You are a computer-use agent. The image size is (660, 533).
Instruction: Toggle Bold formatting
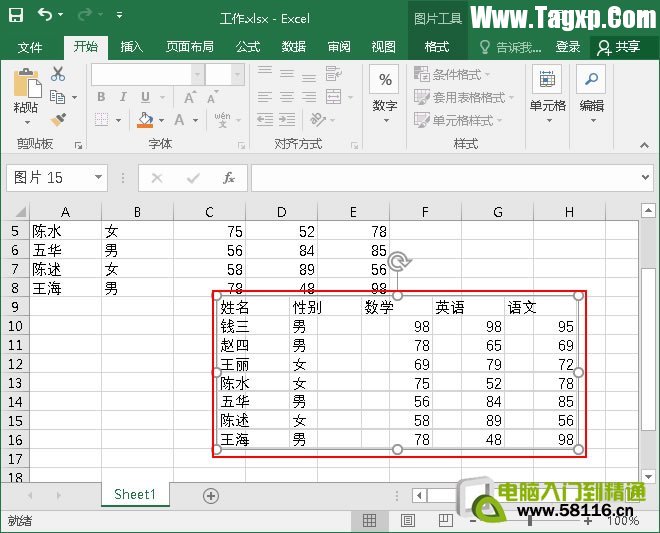101,97
